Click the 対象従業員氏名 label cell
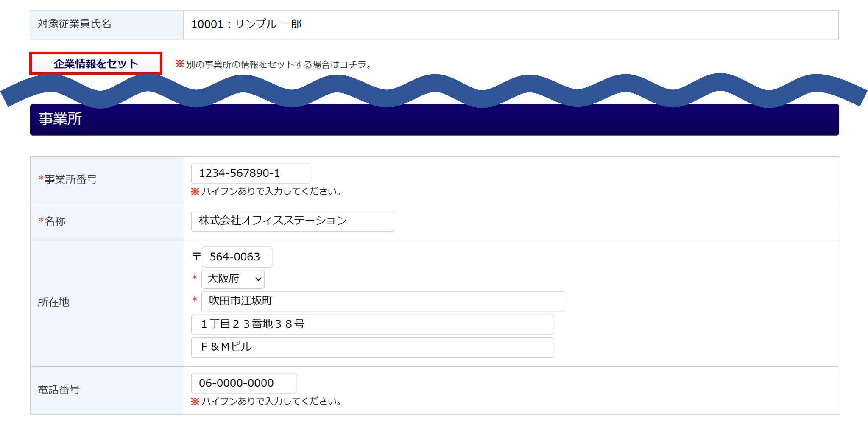 [x=75, y=24]
